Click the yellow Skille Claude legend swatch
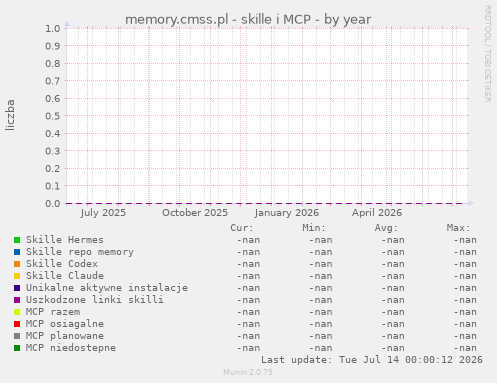497x383 pixels. (17, 276)
